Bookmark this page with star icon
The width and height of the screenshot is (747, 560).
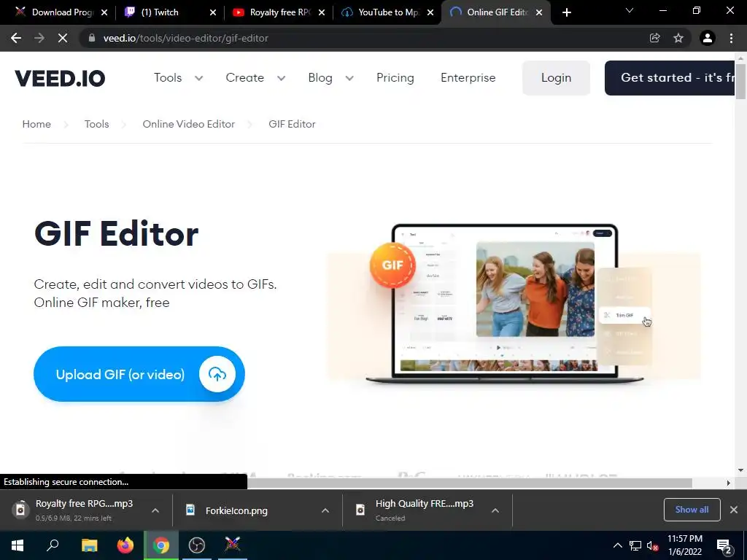tap(678, 38)
